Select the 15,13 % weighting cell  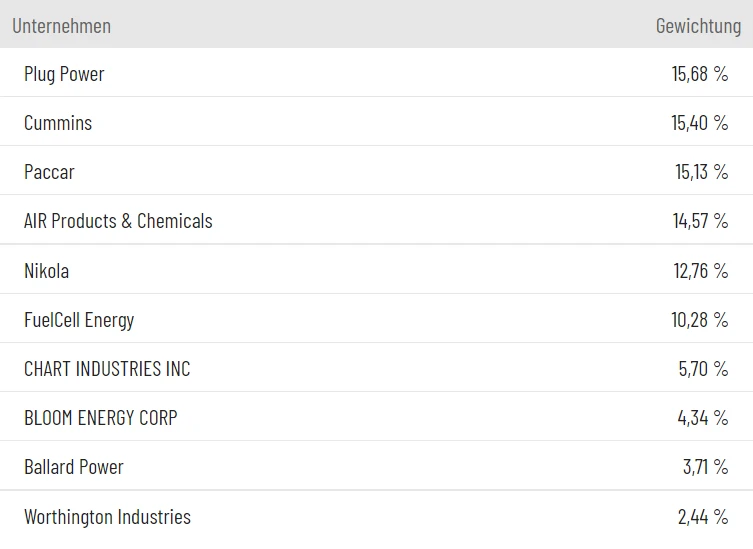pos(701,172)
